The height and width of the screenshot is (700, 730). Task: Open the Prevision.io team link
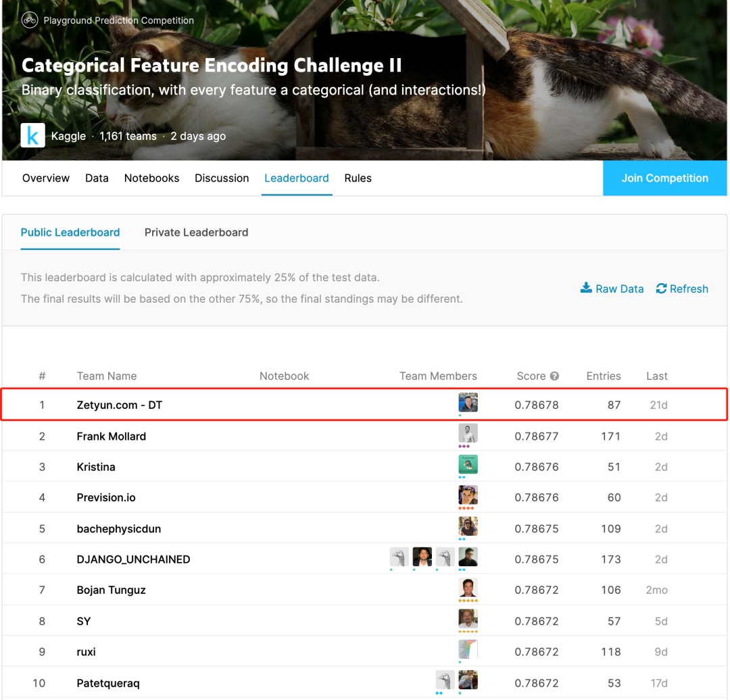[106, 498]
